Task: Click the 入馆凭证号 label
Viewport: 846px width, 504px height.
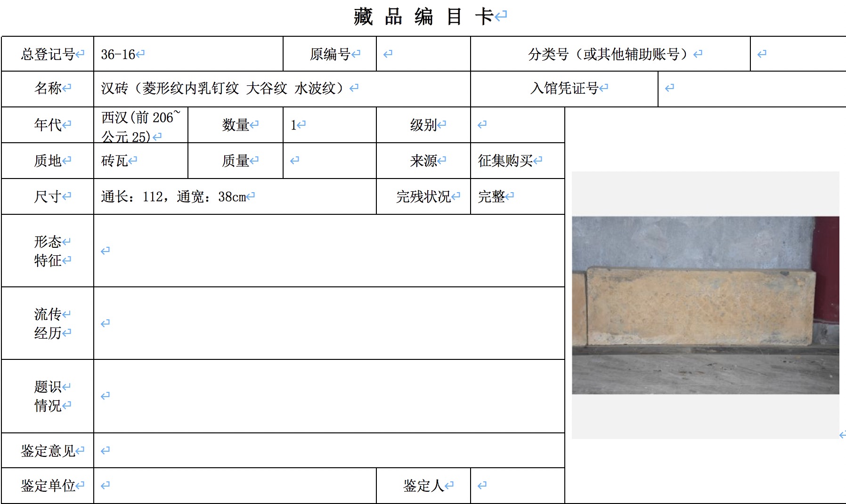Action: click(x=564, y=88)
